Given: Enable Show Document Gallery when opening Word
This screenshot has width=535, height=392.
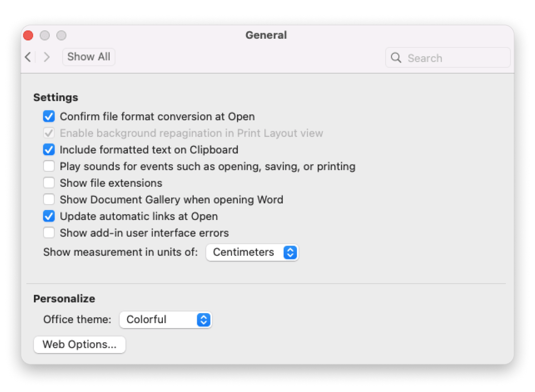Looking at the screenshot, I should pyautogui.click(x=49, y=199).
